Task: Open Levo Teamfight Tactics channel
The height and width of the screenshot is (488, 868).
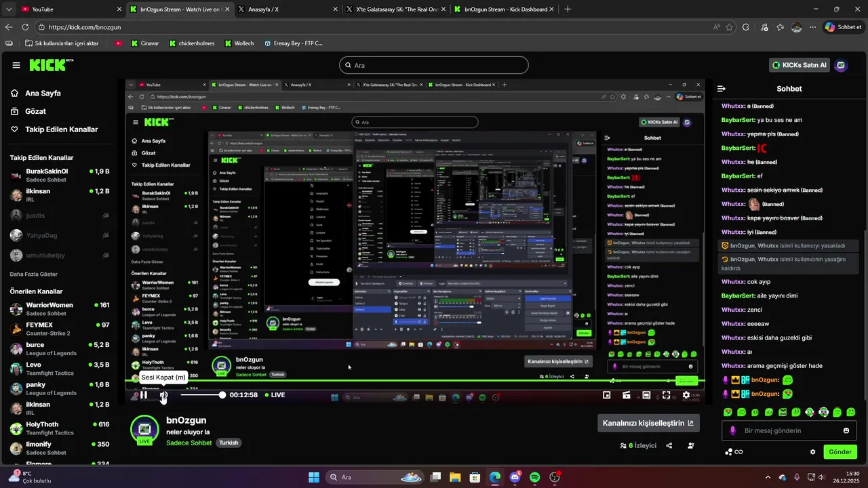Action: tap(60, 369)
